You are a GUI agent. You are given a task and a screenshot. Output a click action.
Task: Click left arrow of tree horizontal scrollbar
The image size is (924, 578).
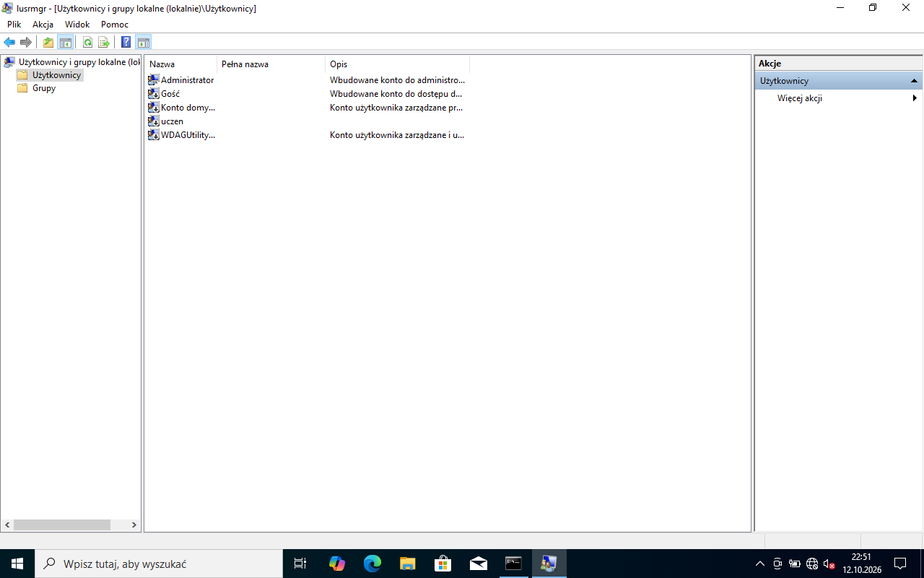(8, 525)
